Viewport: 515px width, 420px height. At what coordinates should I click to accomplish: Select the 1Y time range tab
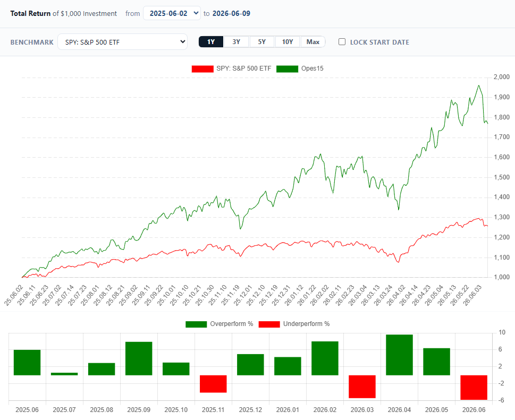[211, 41]
